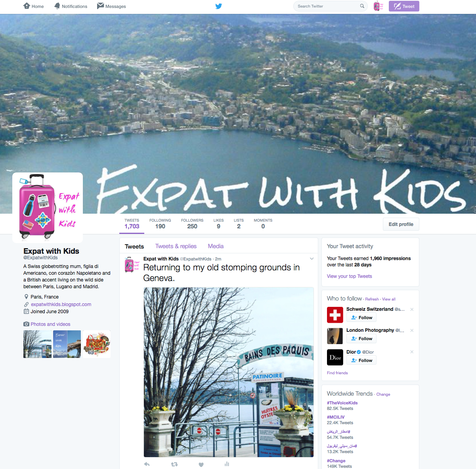This screenshot has width=476, height=469.
Task: Open the Home icon in navbar
Action: pyautogui.click(x=27, y=6)
